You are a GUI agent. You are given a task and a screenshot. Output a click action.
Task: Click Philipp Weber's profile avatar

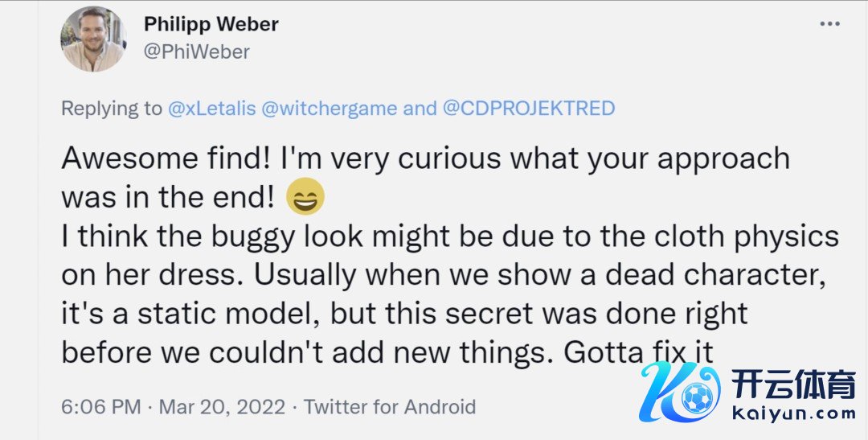93,39
